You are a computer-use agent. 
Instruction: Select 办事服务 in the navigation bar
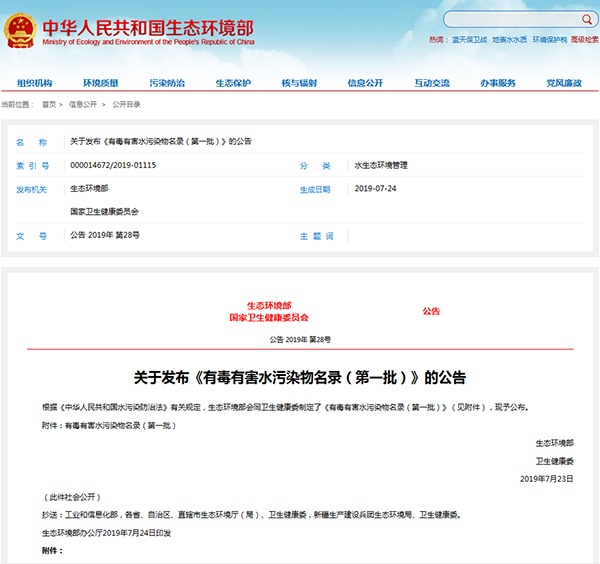(x=498, y=83)
